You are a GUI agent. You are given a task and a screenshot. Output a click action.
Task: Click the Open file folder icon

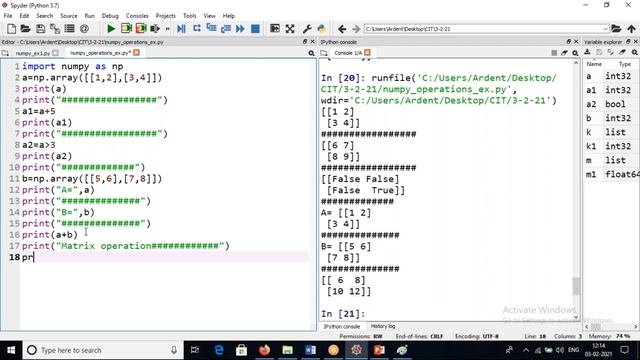26,29
